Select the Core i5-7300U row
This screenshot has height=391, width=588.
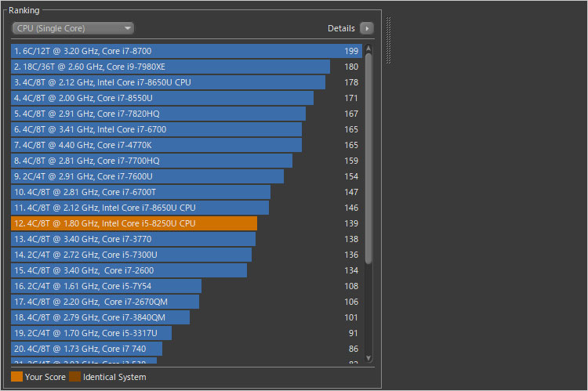click(187, 255)
